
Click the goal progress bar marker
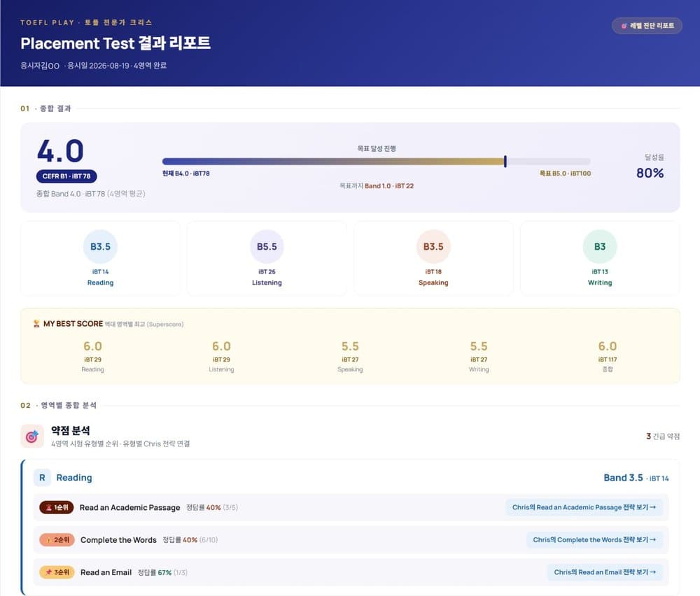[505, 162]
